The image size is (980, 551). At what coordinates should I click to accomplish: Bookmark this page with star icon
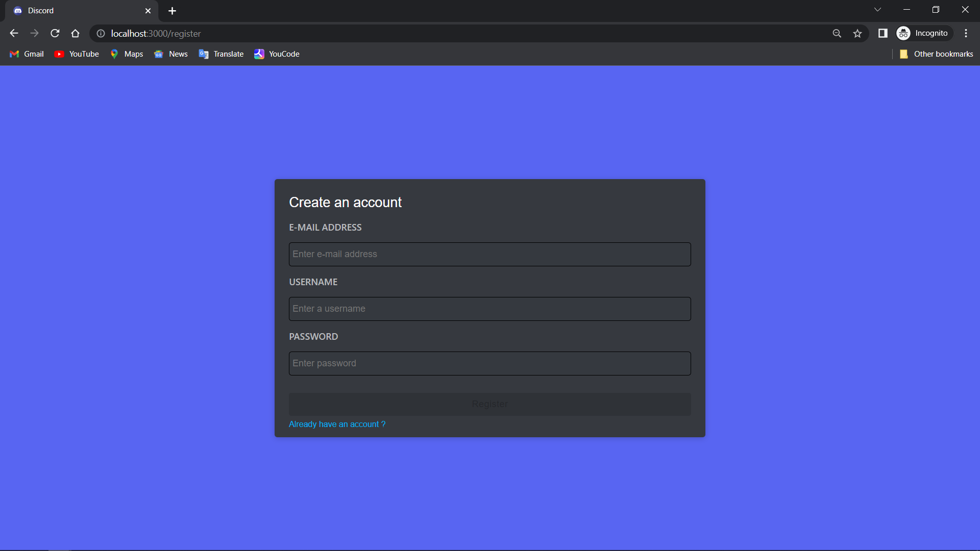click(x=857, y=33)
